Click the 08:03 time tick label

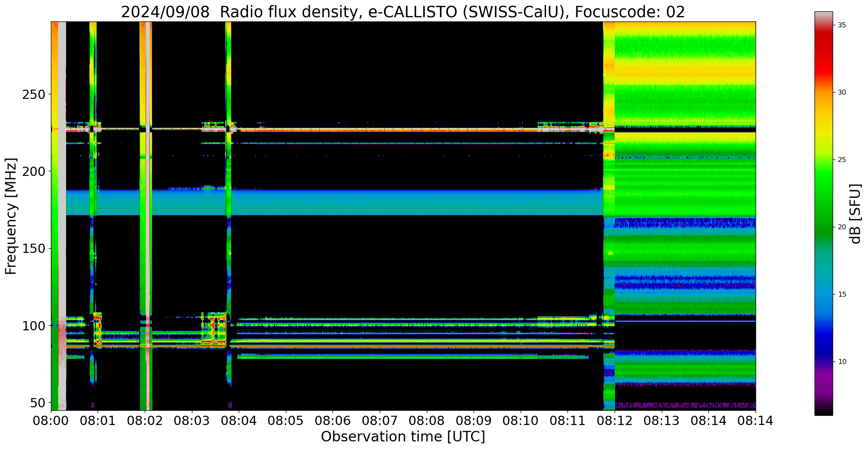pos(192,421)
